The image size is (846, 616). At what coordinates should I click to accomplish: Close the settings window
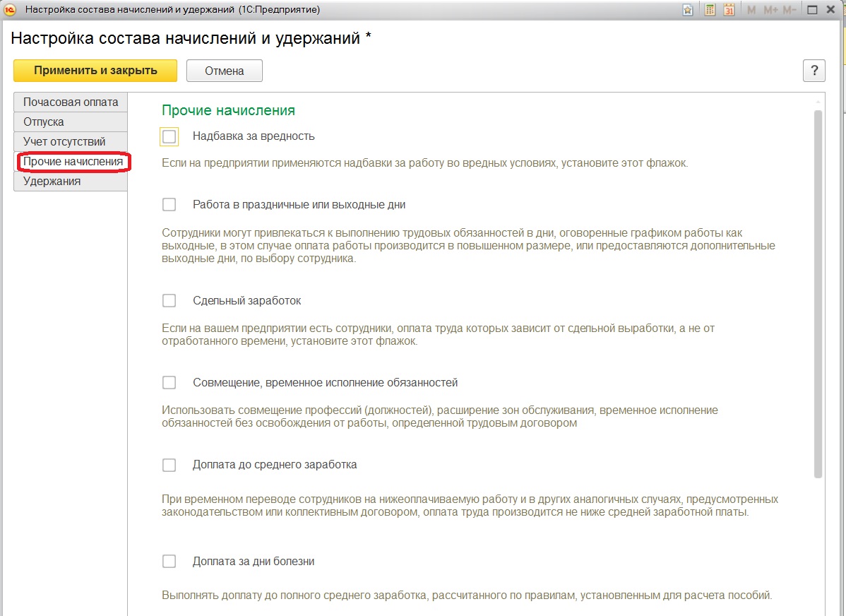tap(831, 10)
